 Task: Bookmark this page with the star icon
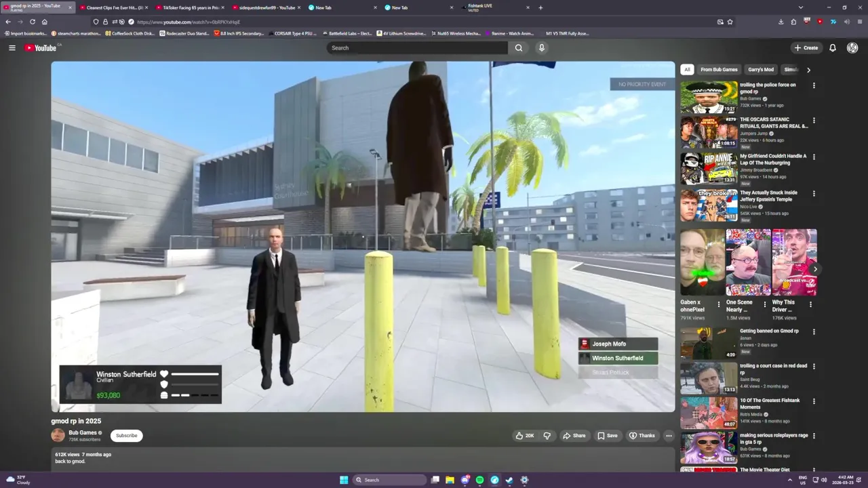click(730, 22)
